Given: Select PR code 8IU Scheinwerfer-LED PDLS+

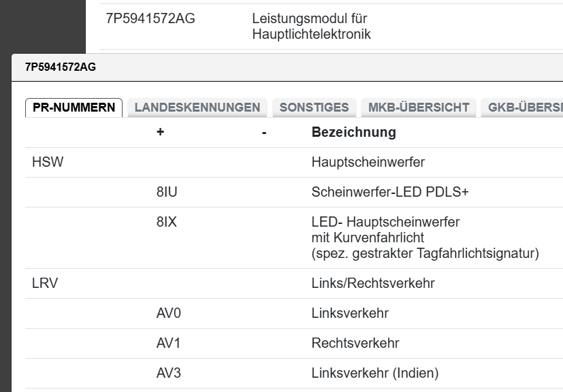Looking at the screenshot, I should (x=165, y=193).
